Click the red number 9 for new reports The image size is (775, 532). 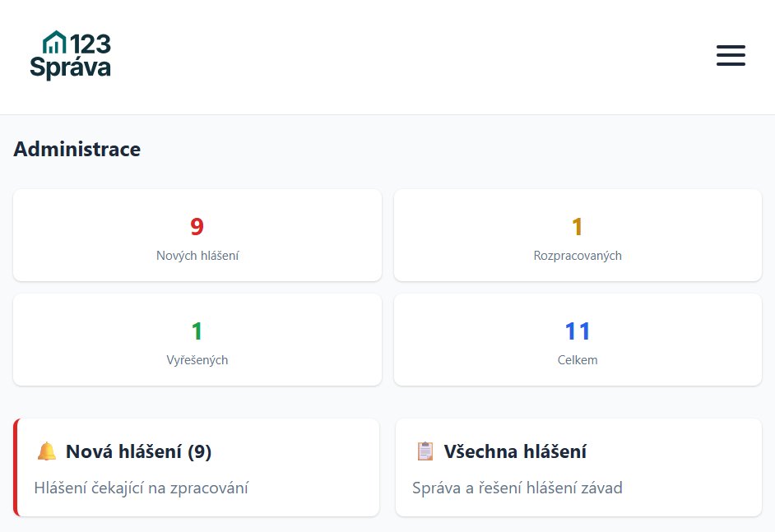pyautogui.click(x=197, y=227)
